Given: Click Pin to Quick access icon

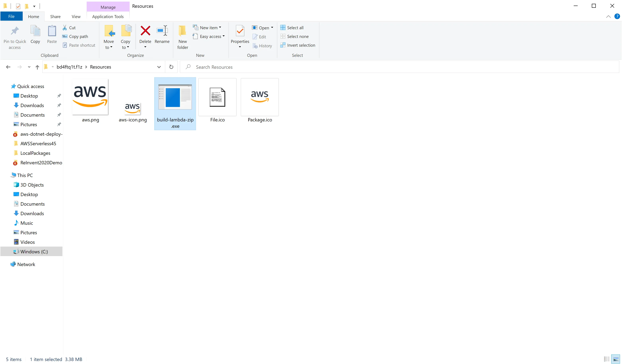Looking at the screenshot, I should click(x=15, y=31).
